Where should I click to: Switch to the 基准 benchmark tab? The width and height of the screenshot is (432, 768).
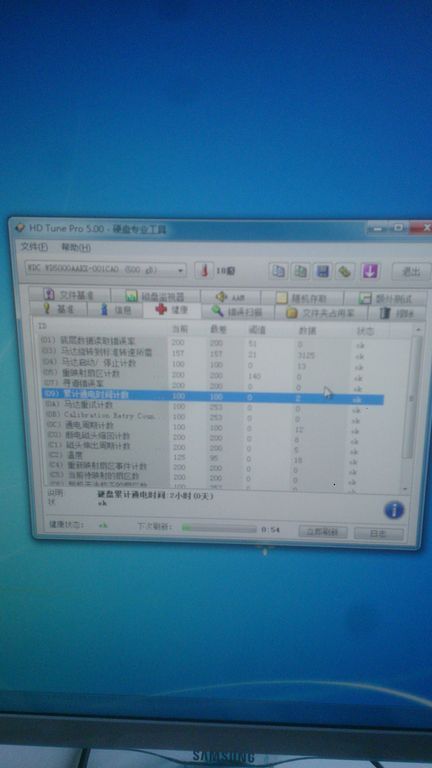click(58, 310)
